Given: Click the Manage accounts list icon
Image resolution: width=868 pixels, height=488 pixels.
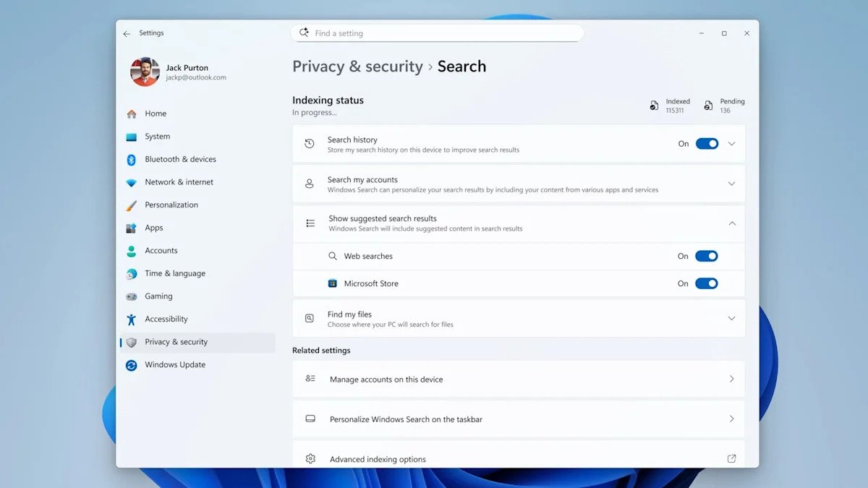Looking at the screenshot, I should 310,379.
